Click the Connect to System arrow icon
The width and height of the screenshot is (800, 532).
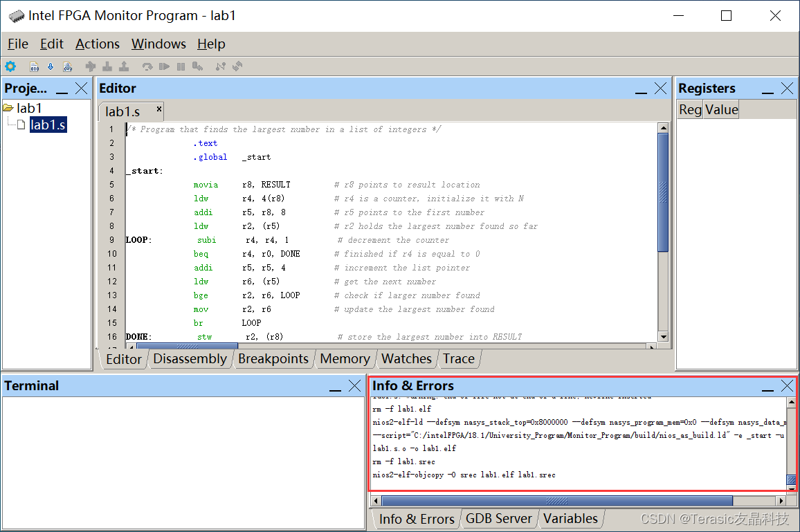pos(91,66)
